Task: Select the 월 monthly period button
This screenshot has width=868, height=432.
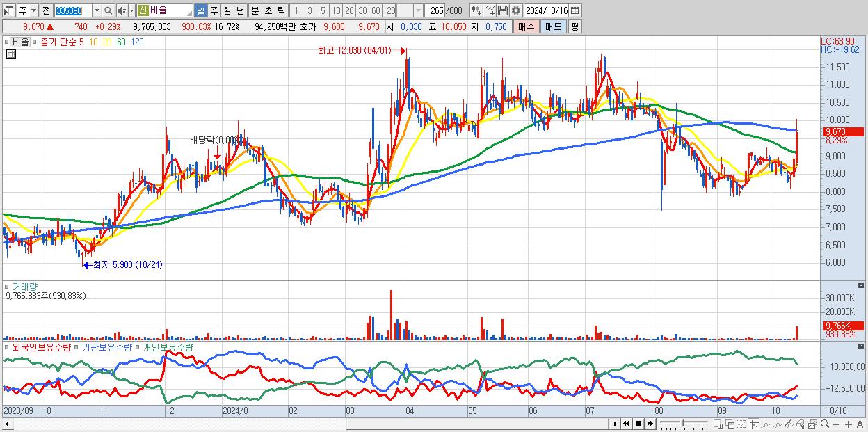Action: (x=227, y=10)
